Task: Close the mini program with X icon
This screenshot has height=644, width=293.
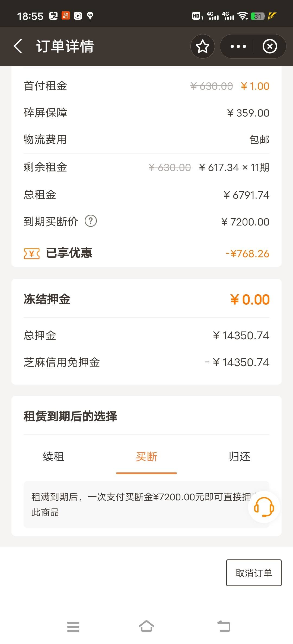Action: tap(270, 46)
